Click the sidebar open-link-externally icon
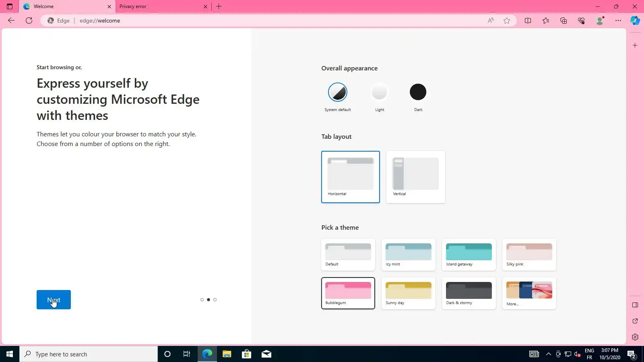Viewport: 644px width, 362px height. (635, 321)
